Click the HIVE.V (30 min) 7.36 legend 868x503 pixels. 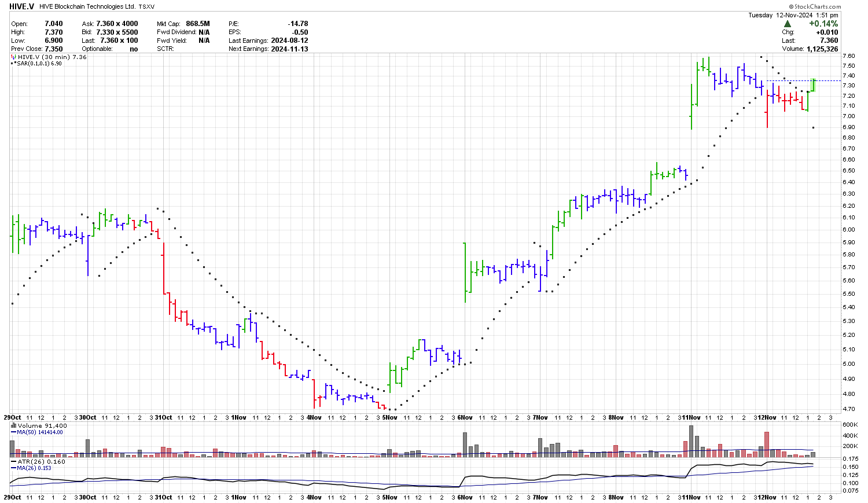point(52,57)
